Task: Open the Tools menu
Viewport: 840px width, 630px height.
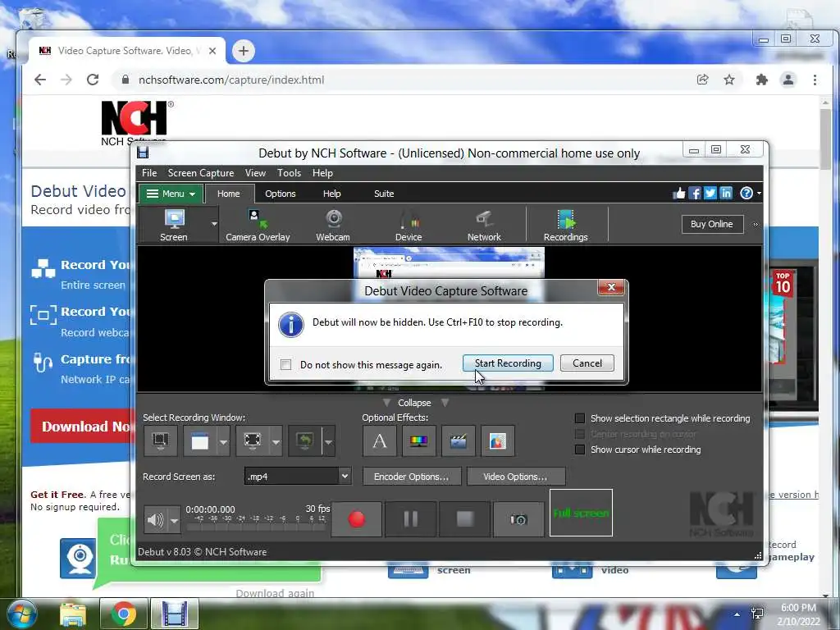Action: click(x=289, y=173)
